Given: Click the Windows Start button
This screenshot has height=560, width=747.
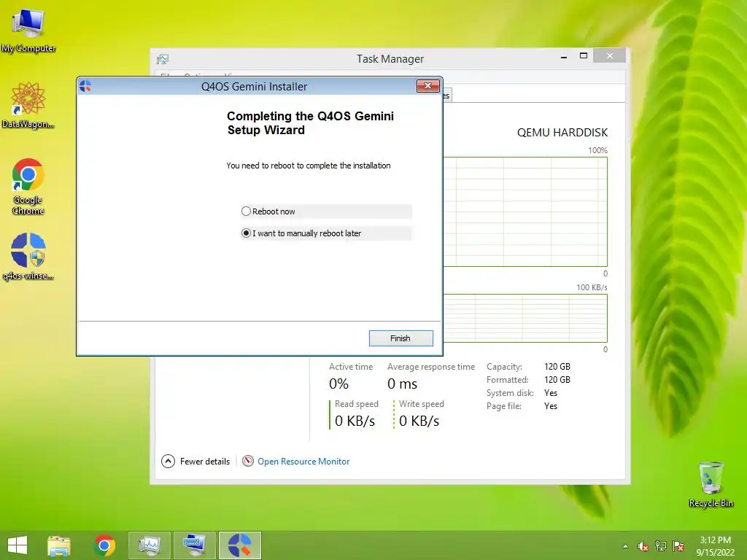Looking at the screenshot, I should click(18, 545).
